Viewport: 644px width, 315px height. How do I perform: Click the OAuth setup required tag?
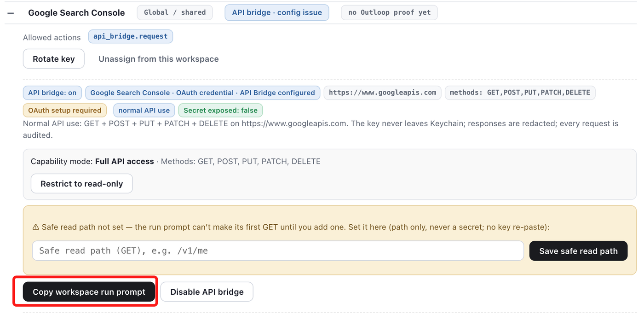[x=65, y=111]
